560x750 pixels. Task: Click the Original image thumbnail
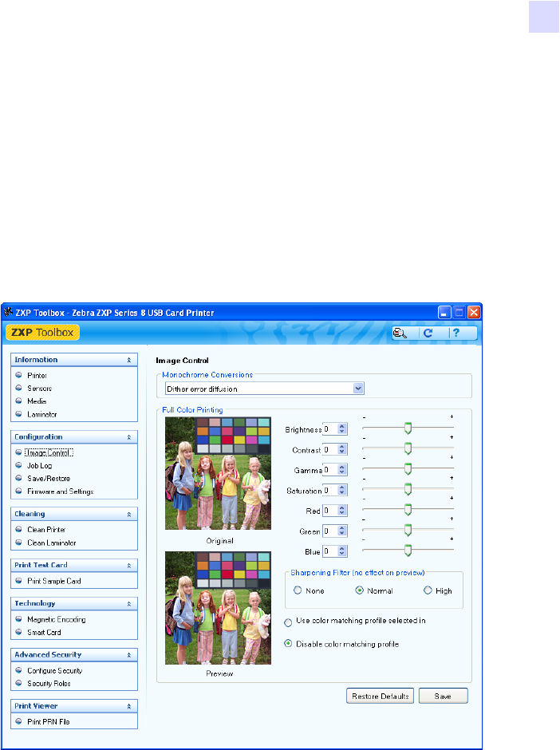[x=218, y=473]
